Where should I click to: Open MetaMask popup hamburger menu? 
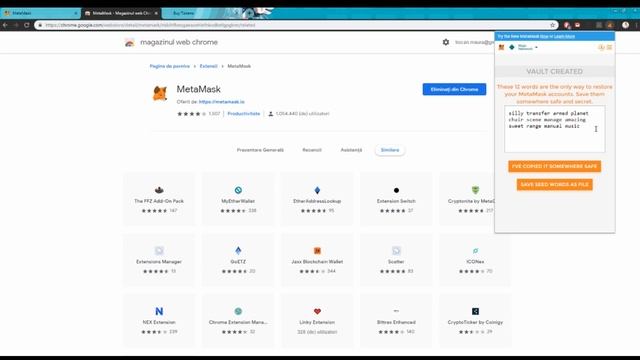pyautogui.click(x=609, y=47)
